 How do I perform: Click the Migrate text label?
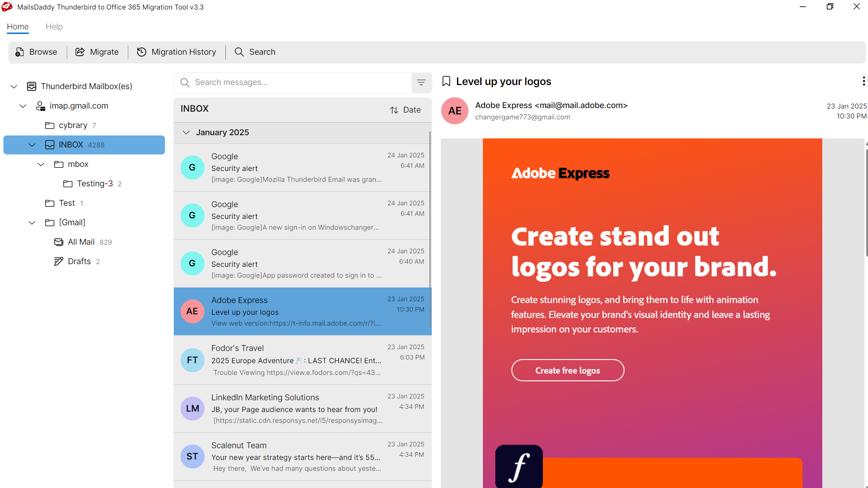104,52
